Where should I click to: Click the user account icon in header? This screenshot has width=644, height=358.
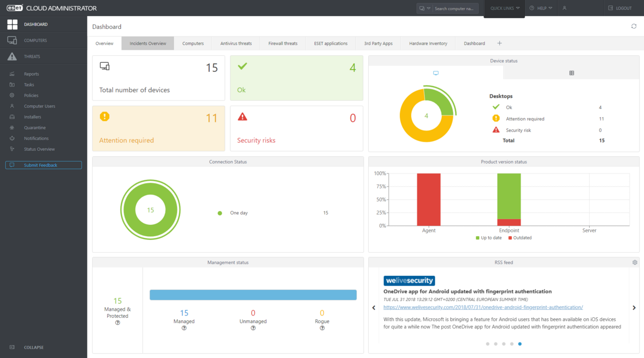point(564,9)
